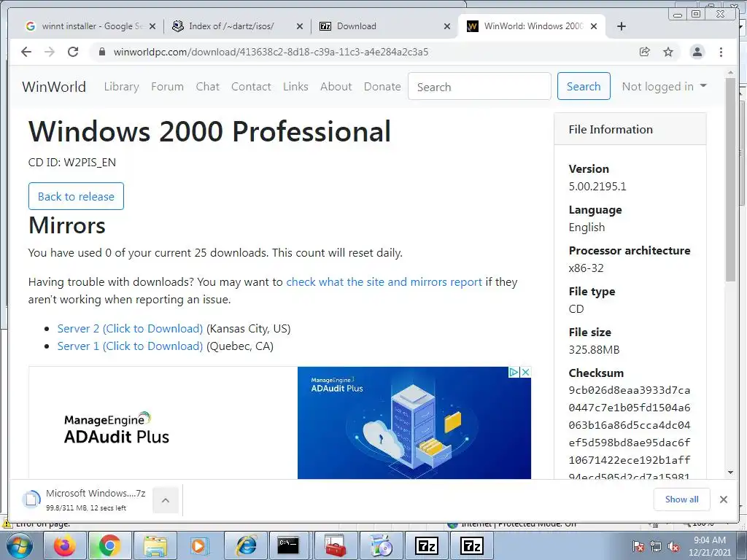Click the browser forward arrow
The width and height of the screenshot is (747, 560).
click(50, 52)
